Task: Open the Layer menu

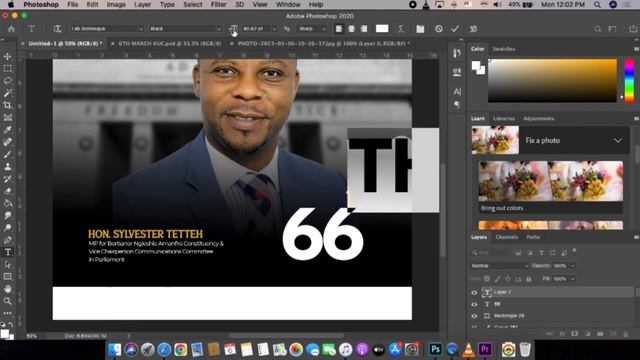Action: click(x=142, y=4)
